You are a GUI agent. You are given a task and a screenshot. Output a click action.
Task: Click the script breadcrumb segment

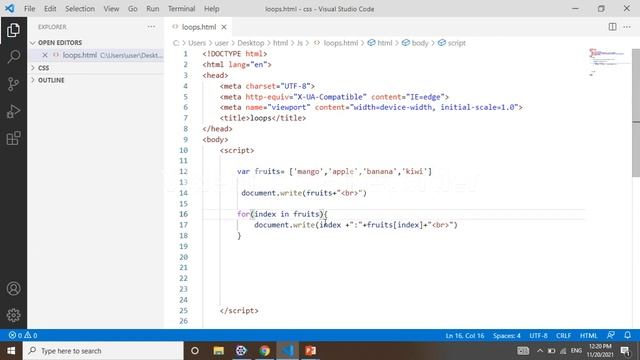click(456, 43)
